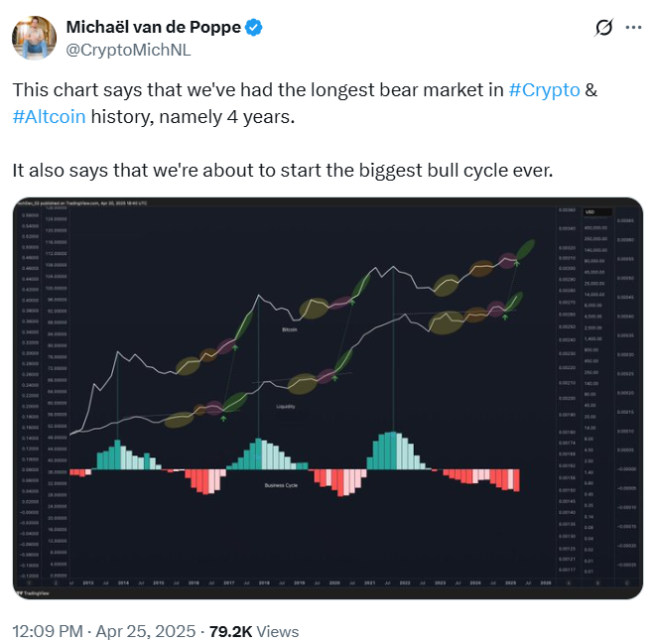The width and height of the screenshot is (655, 644).
Task: Click the author name Michaël van de Poppe
Action: tap(153, 28)
